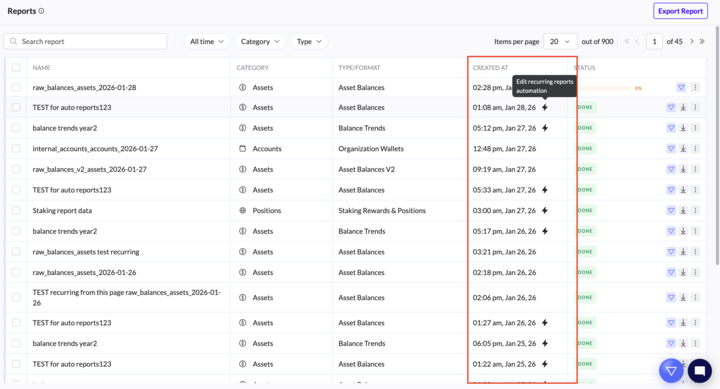Image resolution: width=720 pixels, height=389 pixels.
Task: Open report raw_balances_assets test recurring
Action: click(86, 252)
